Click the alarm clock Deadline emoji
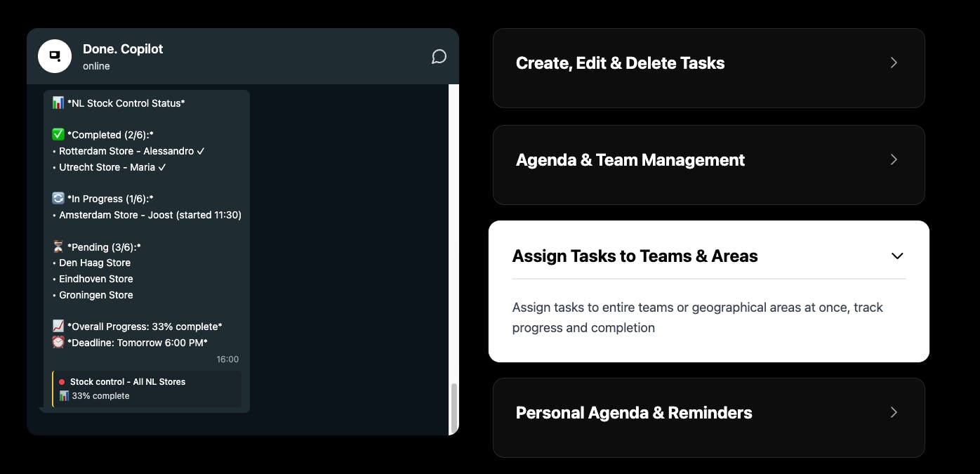Screen dimensions: 980x474 tap(58, 343)
